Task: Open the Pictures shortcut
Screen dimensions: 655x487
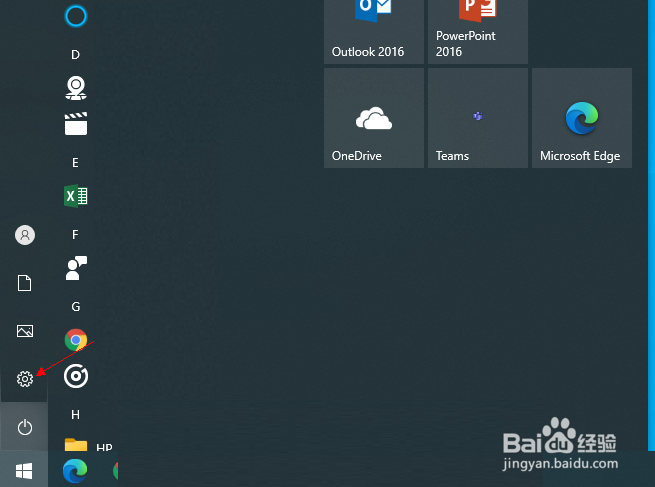Action: pyautogui.click(x=25, y=331)
